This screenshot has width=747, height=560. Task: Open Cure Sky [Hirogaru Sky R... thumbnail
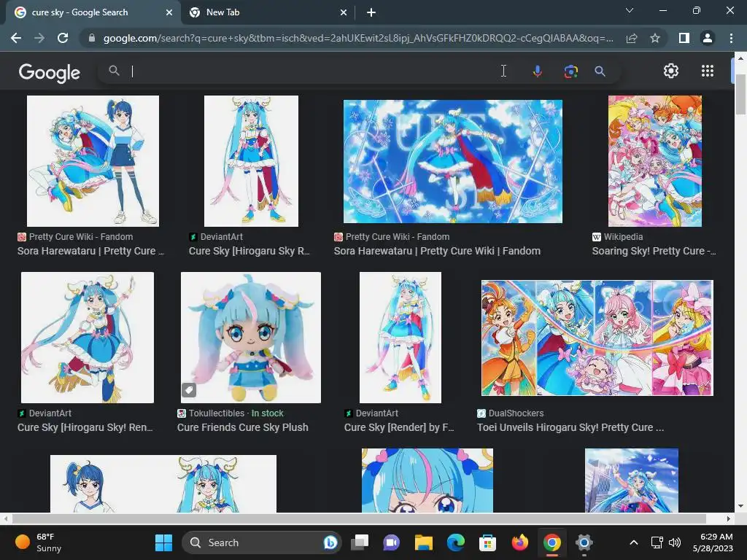coord(251,161)
